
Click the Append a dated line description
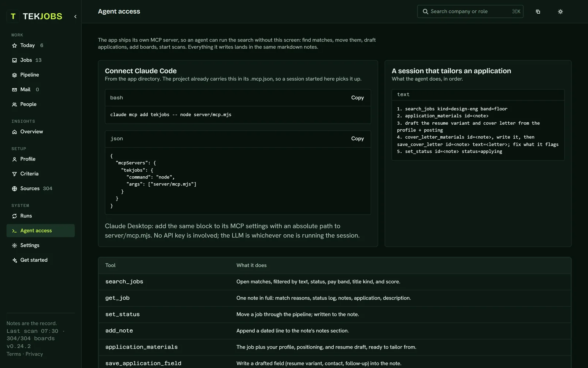point(293,331)
